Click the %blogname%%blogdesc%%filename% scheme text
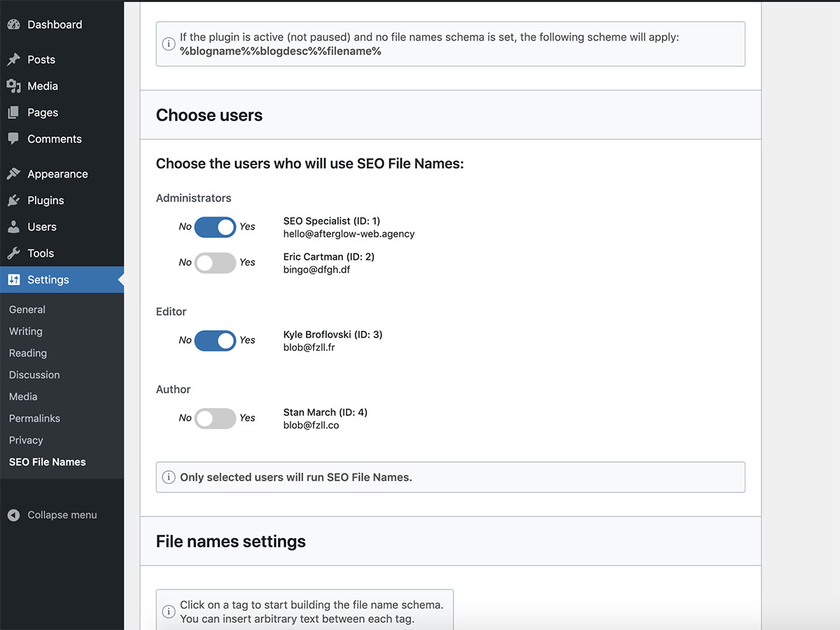Viewport: 840px width, 630px height. (x=281, y=51)
